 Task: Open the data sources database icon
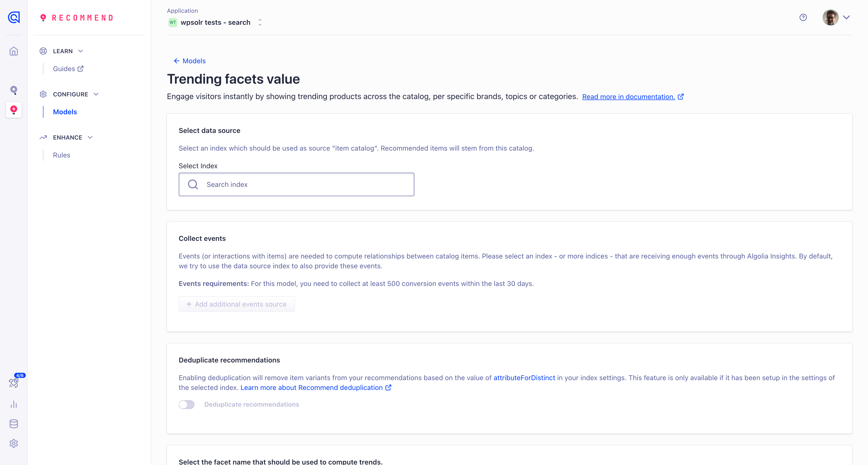click(14, 424)
